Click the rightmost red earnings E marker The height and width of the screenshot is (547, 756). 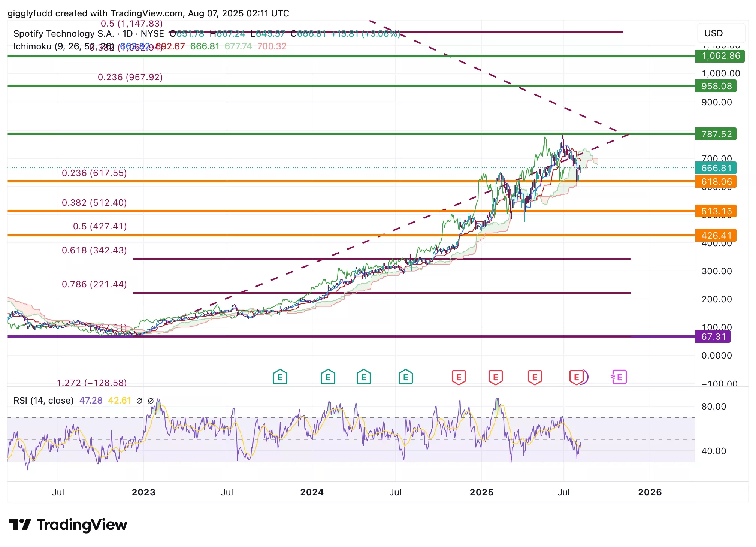pos(576,377)
